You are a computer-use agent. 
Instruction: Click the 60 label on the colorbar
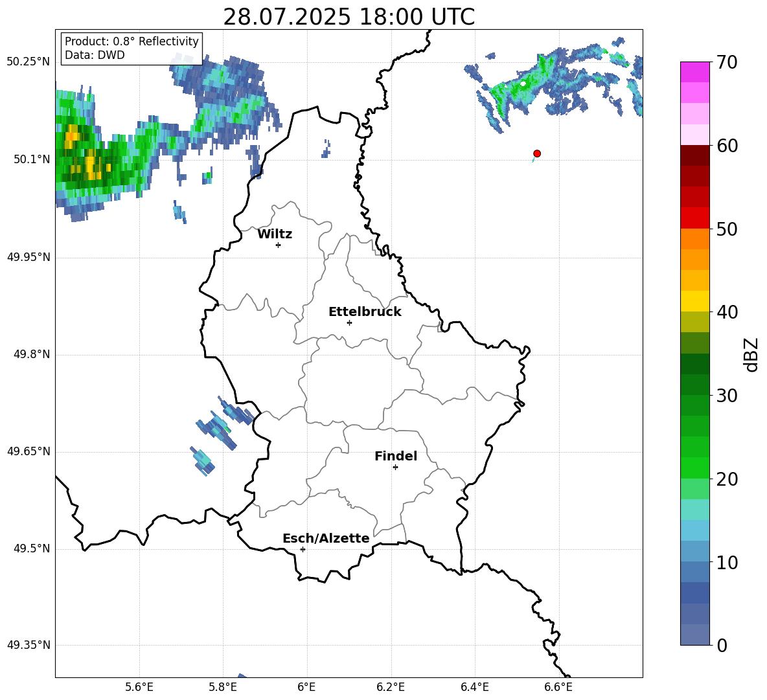pos(726,146)
